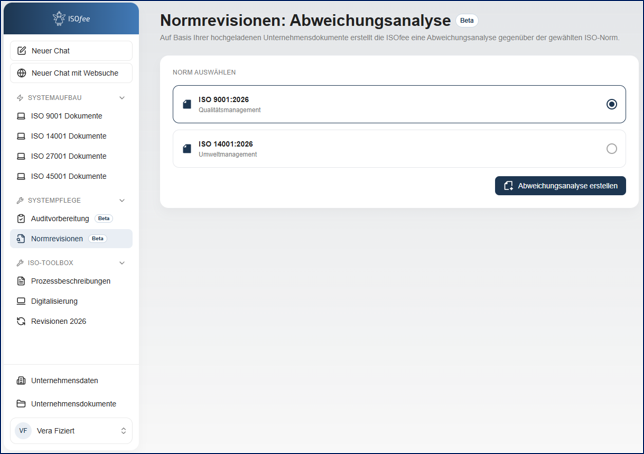Click the SYSTEMAUFBAU section label

pyautogui.click(x=55, y=98)
